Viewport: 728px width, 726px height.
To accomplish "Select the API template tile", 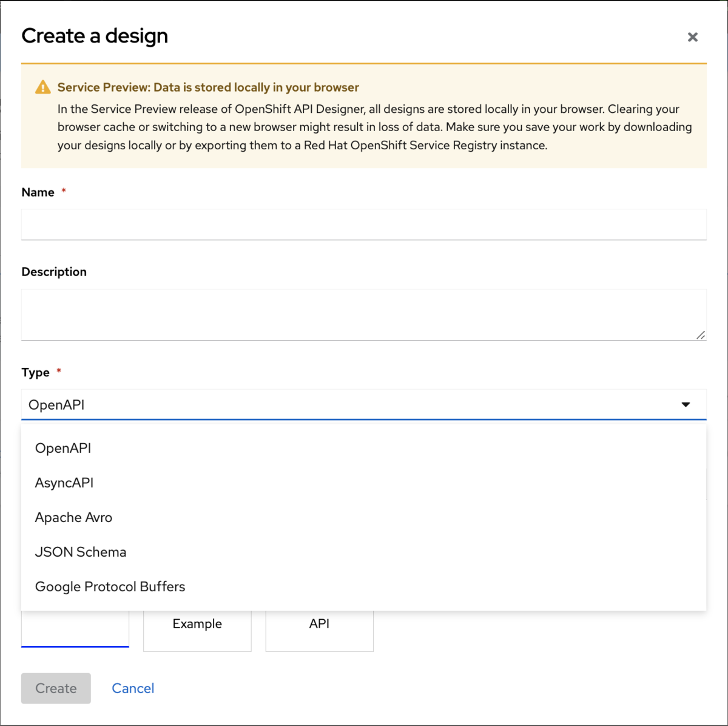I will 320,630.
